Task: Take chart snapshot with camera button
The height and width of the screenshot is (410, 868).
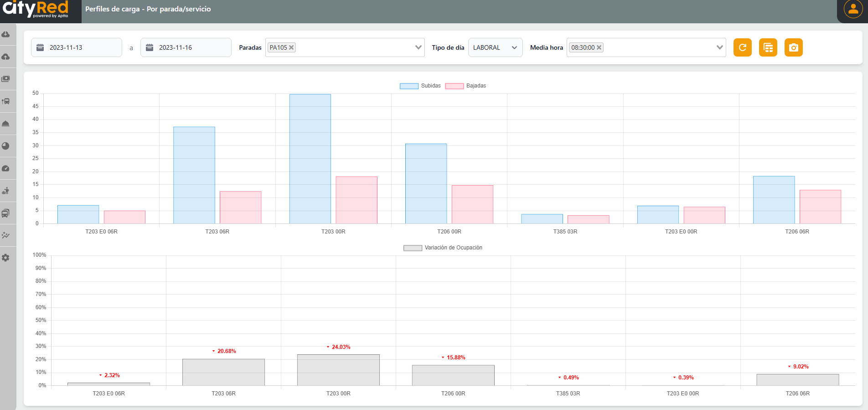Action: [793, 47]
